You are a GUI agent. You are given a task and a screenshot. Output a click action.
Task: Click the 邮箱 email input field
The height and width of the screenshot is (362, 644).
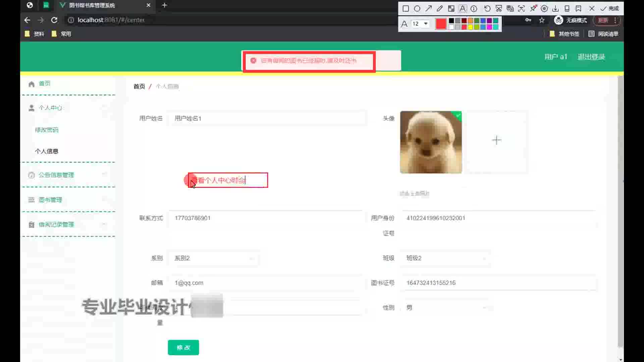(x=267, y=283)
